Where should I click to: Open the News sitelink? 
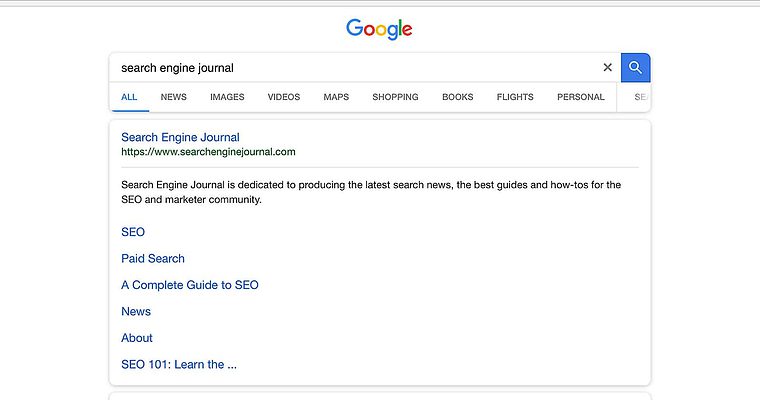click(x=136, y=311)
